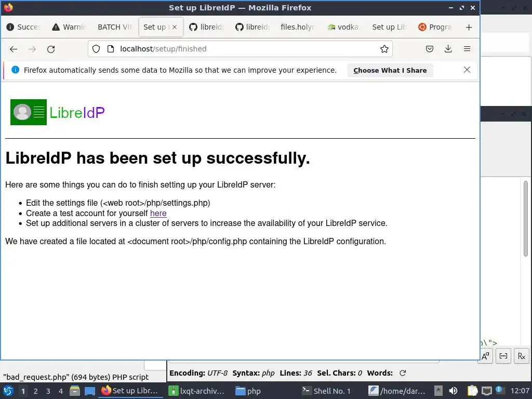
Task: Select the /home/dar editor taskbar entry
Action: 397,391
